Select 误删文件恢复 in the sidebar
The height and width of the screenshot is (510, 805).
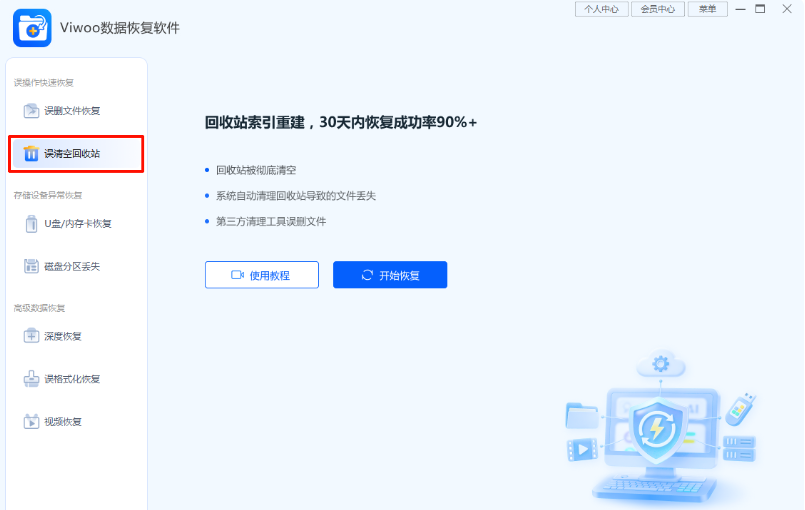pos(76,110)
